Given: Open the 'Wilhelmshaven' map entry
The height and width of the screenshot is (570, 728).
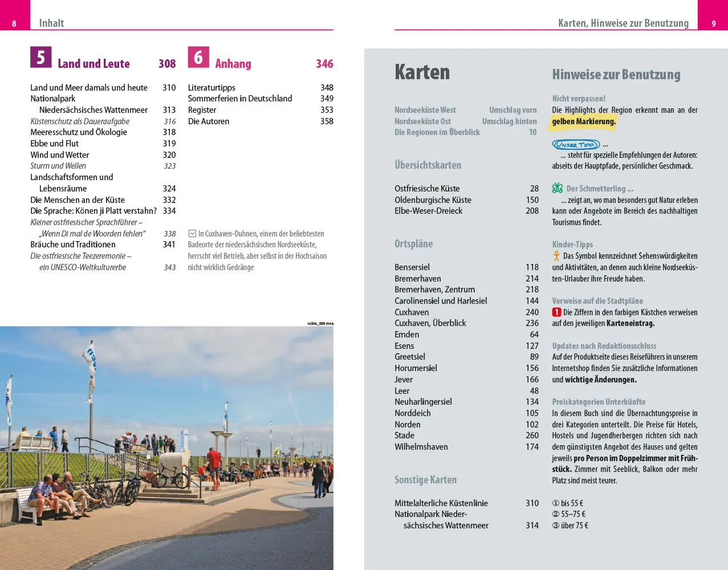Looking at the screenshot, I should click(421, 447).
